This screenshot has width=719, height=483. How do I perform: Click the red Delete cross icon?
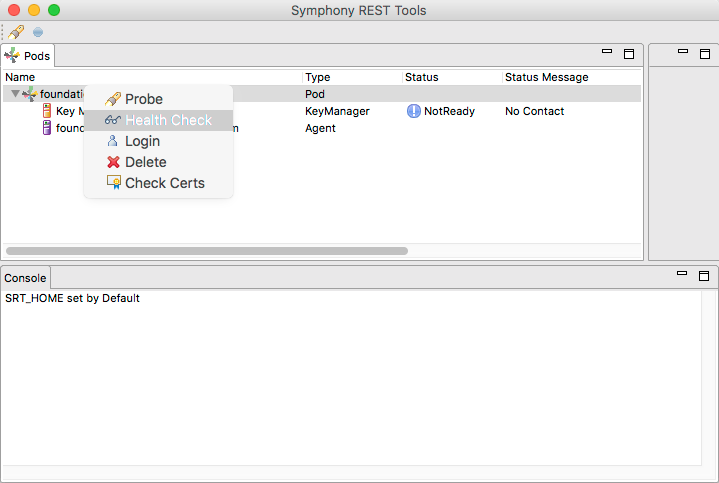point(113,162)
